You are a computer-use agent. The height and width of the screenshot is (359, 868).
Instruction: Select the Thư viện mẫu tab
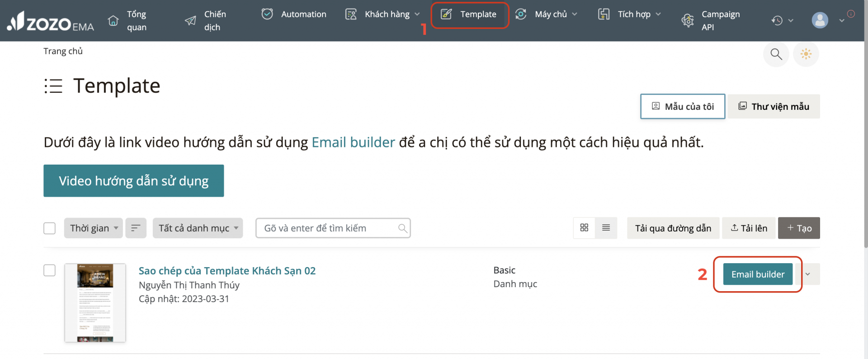pyautogui.click(x=774, y=106)
